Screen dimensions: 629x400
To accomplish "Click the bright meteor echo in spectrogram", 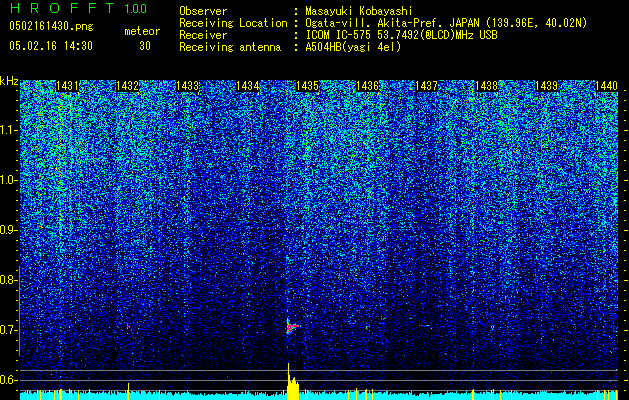I will [292, 326].
